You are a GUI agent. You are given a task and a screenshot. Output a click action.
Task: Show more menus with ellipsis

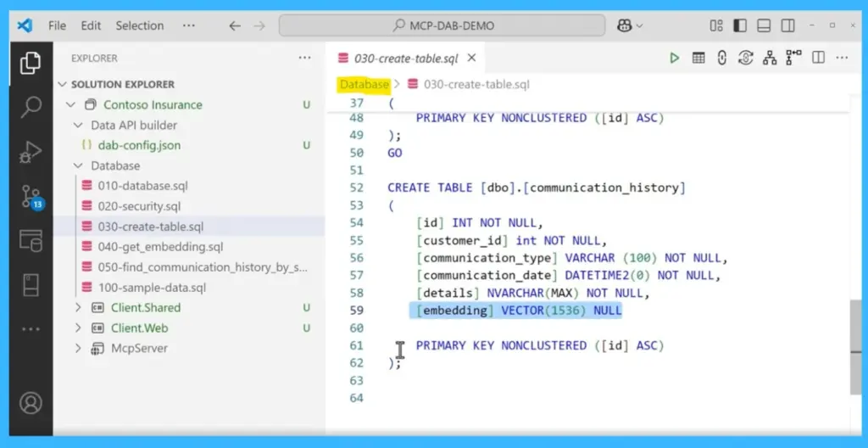pyautogui.click(x=189, y=25)
